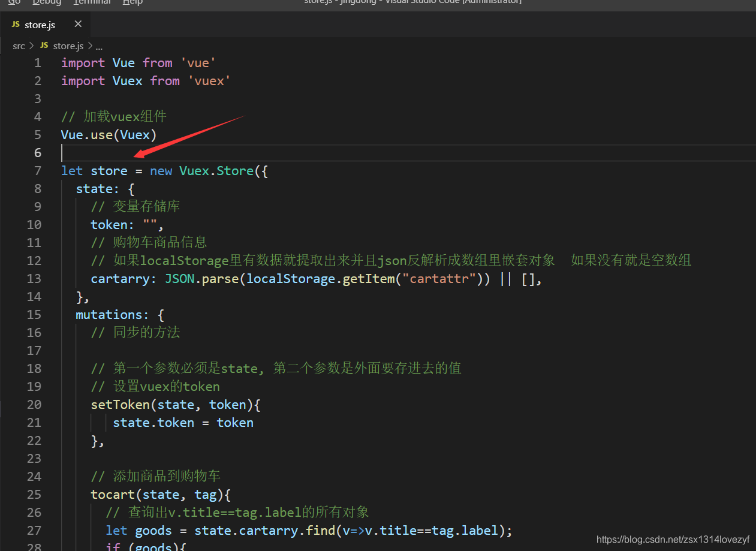Click the comment '// 购物车商品信息'
The height and width of the screenshot is (551, 756).
[x=149, y=243]
